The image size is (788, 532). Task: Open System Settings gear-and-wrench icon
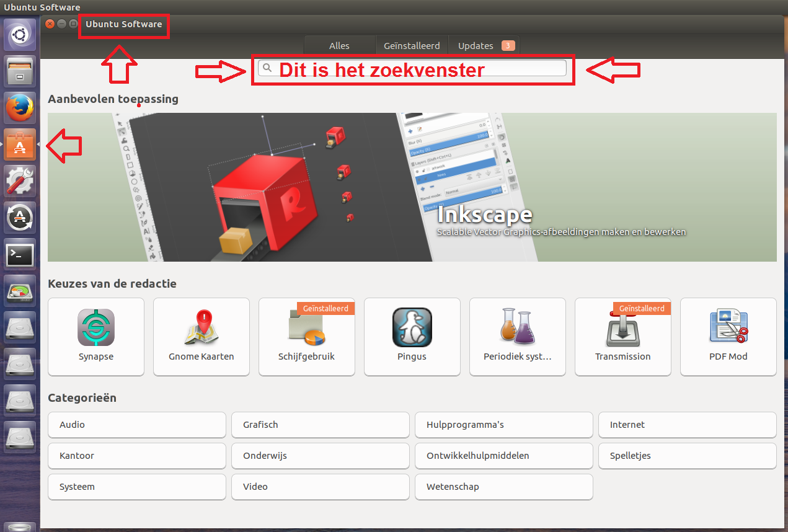tap(20, 181)
